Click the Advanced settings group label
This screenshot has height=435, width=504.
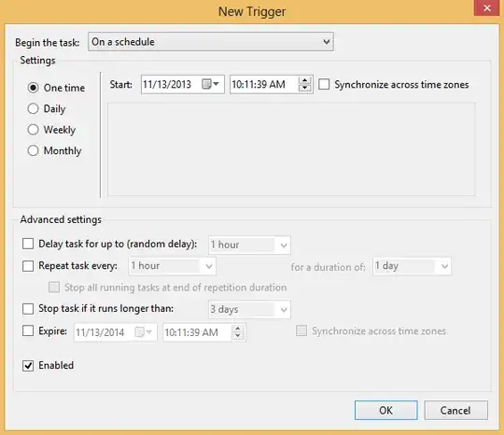[61, 219]
